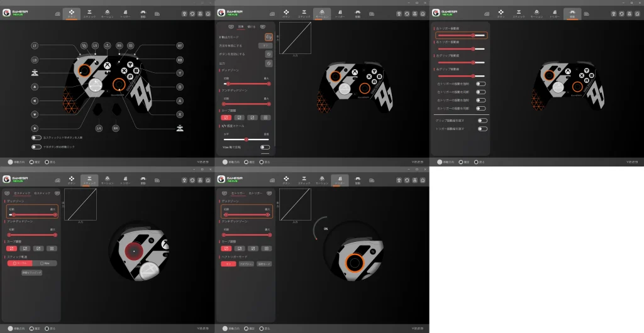Select the D-pad up arrow mapping icon

click(35, 87)
